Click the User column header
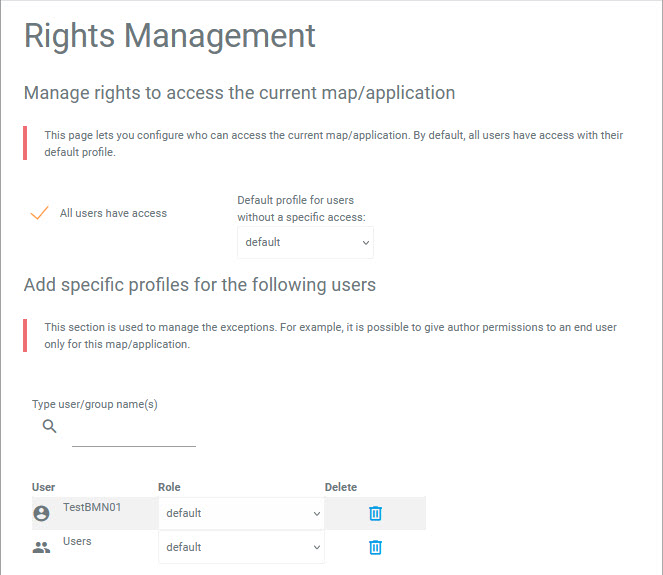Viewport: 663px width, 575px height. (x=44, y=487)
